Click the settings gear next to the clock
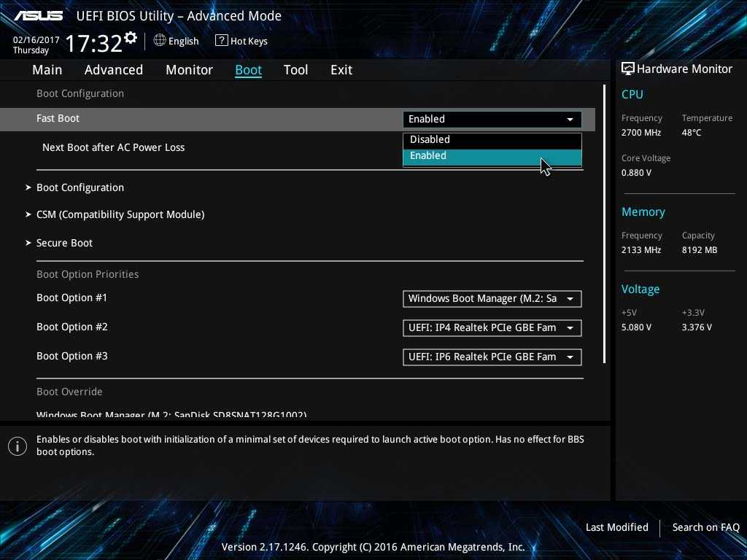 click(x=131, y=38)
